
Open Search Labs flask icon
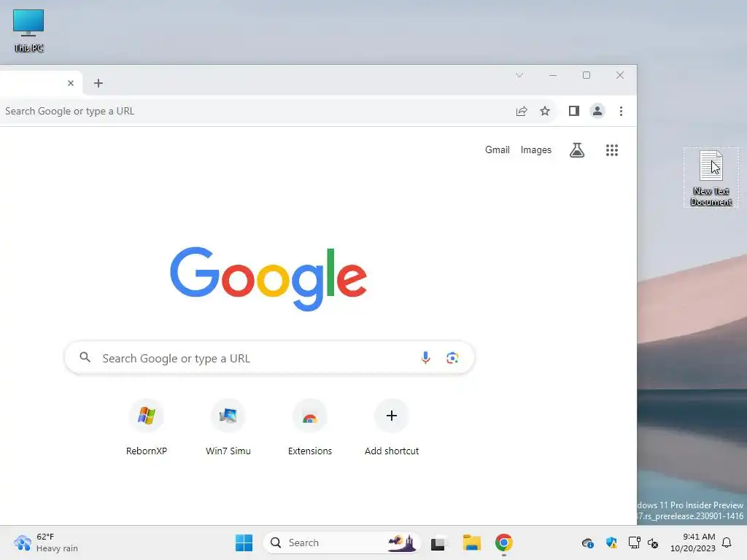coord(577,150)
